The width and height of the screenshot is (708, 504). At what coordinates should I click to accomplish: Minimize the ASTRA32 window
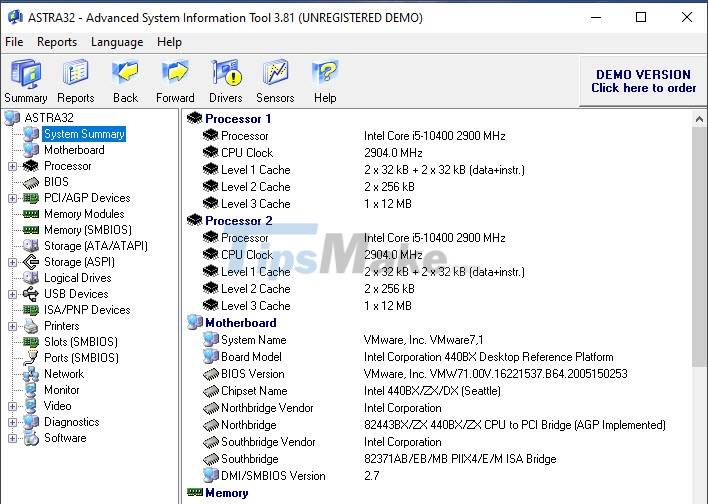[596, 17]
